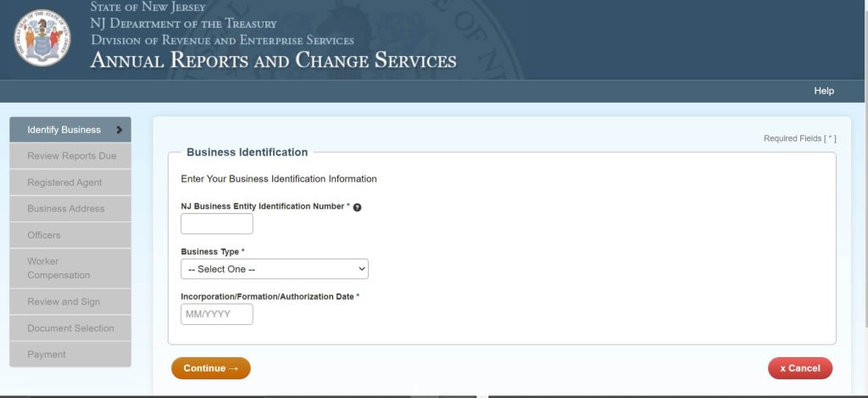Select the Payment sidebar step

coord(47,355)
